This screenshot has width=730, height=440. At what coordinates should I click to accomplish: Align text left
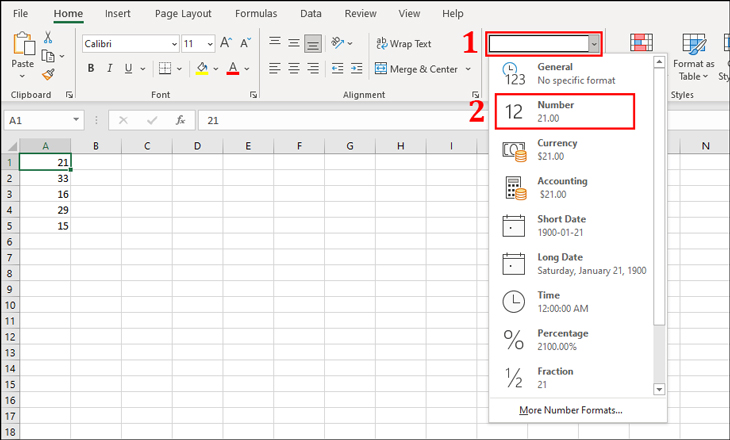point(275,69)
